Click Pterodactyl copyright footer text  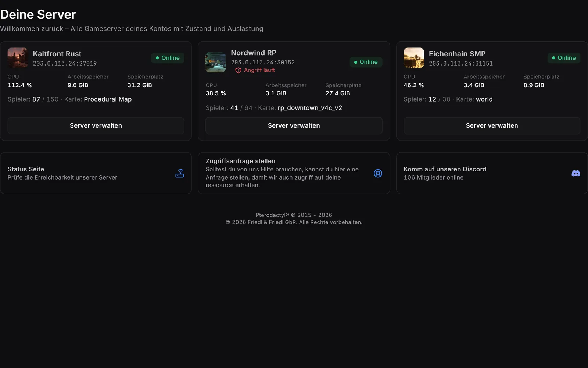pyautogui.click(x=294, y=215)
